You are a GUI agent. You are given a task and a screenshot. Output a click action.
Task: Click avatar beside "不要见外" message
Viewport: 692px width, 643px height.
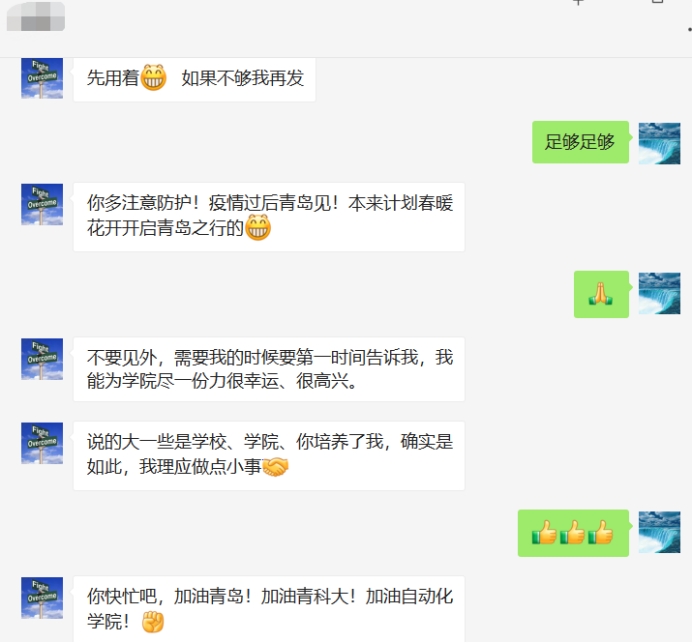tap(42, 359)
